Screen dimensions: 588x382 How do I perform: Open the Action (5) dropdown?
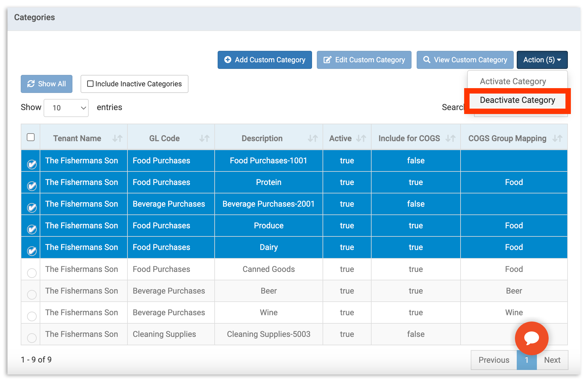pos(542,60)
